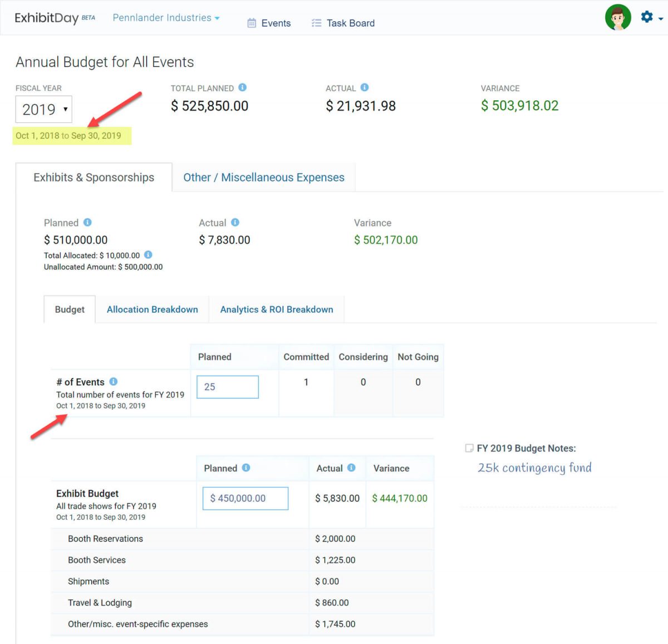Click the Task Board checklist icon
The image size is (668, 644).
click(316, 23)
